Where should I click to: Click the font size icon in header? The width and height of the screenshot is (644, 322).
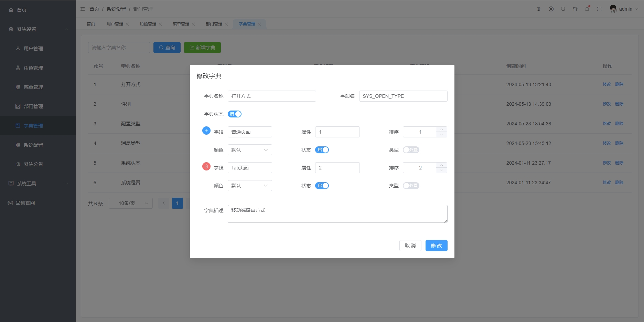tap(539, 9)
